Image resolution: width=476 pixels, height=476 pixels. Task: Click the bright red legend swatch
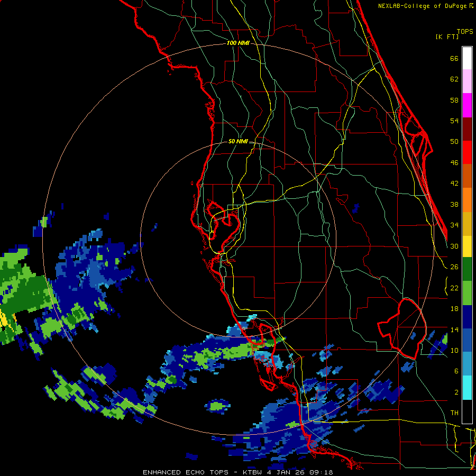point(467,152)
